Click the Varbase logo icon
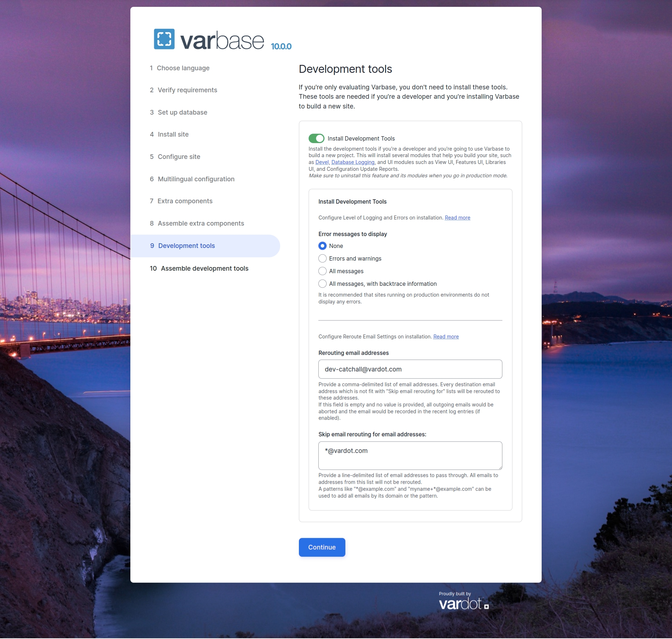Screen dimensions: 672x639 click(164, 39)
